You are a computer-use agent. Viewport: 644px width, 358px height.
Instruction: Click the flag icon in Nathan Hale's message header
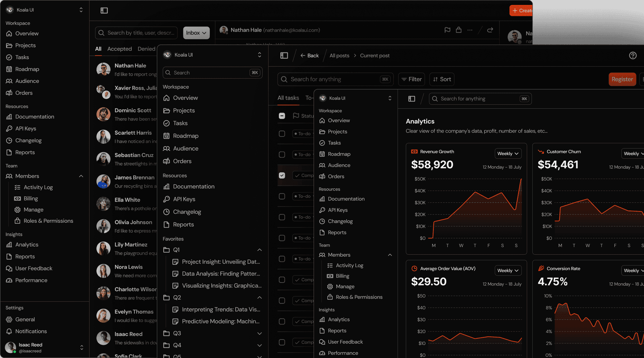click(x=447, y=30)
